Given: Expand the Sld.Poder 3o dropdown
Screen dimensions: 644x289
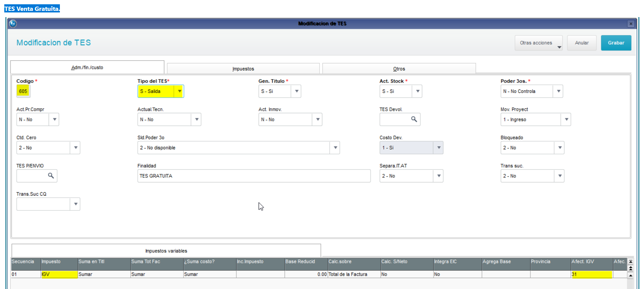Looking at the screenshot, I should point(336,148).
